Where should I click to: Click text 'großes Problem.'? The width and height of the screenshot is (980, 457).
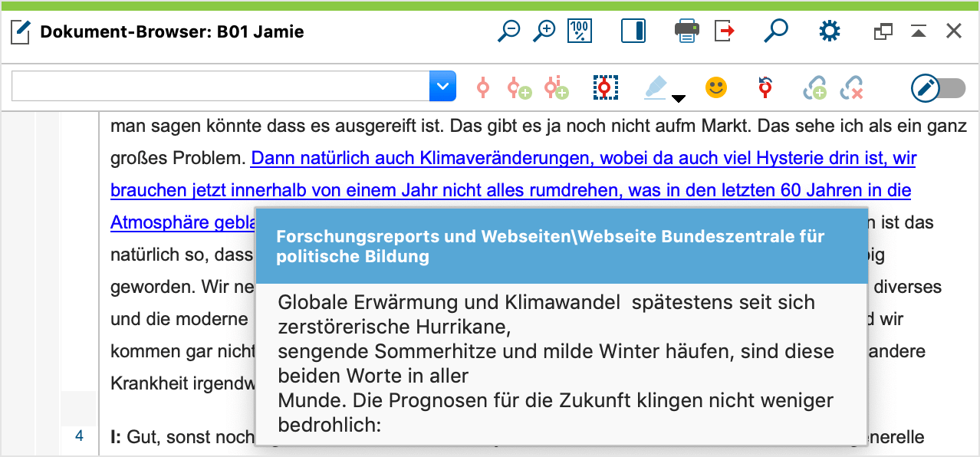coord(178,158)
